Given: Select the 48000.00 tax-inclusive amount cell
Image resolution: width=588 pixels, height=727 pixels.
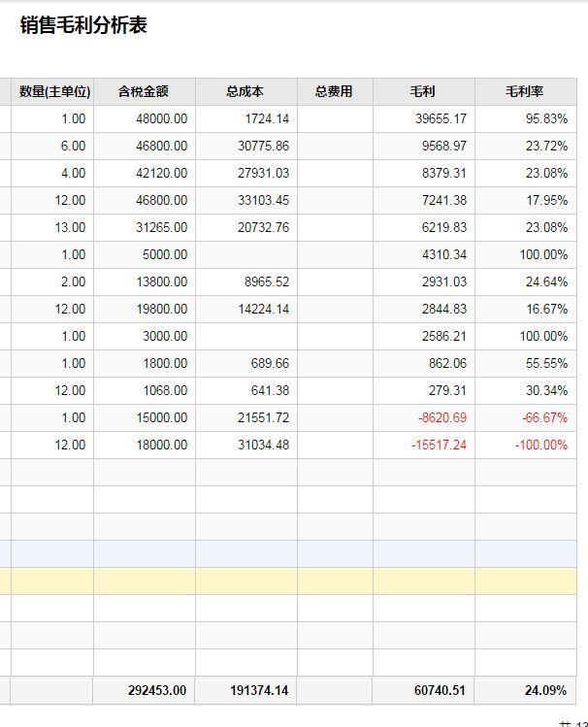Looking at the screenshot, I should (x=145, y=119).
